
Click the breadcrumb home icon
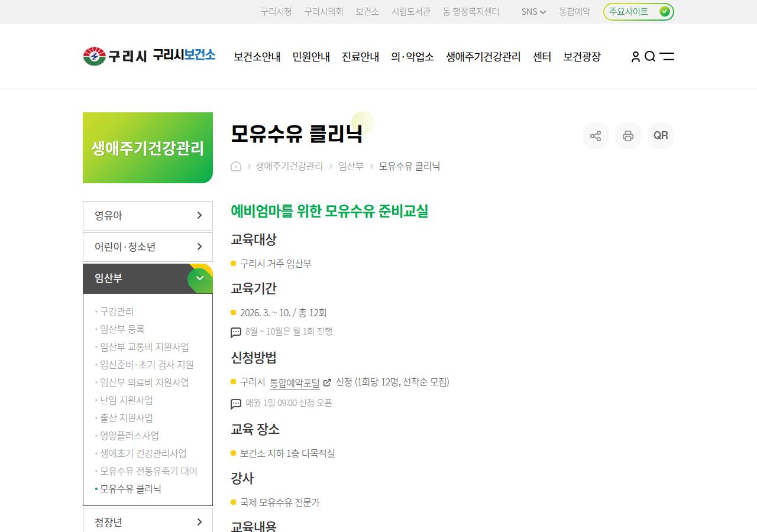coord(236,166)
